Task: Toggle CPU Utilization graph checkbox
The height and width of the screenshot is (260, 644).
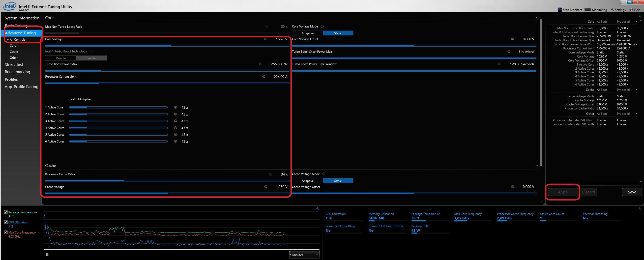Action: point(6,222)
